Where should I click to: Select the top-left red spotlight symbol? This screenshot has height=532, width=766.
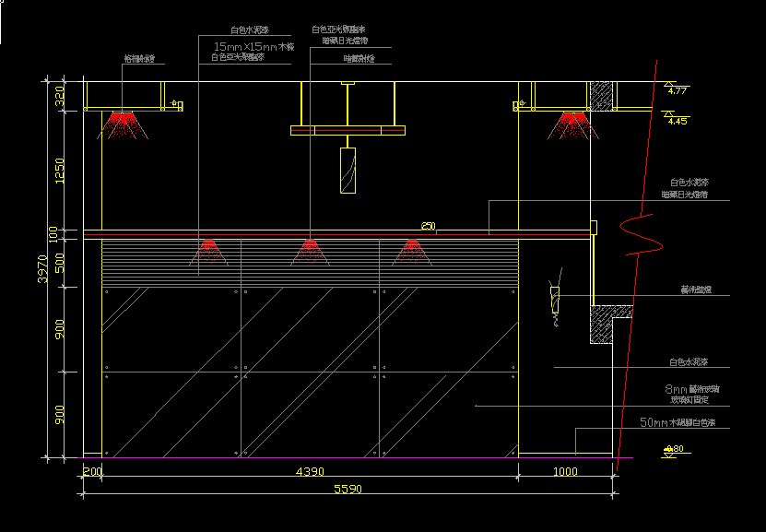coord(121,124)
